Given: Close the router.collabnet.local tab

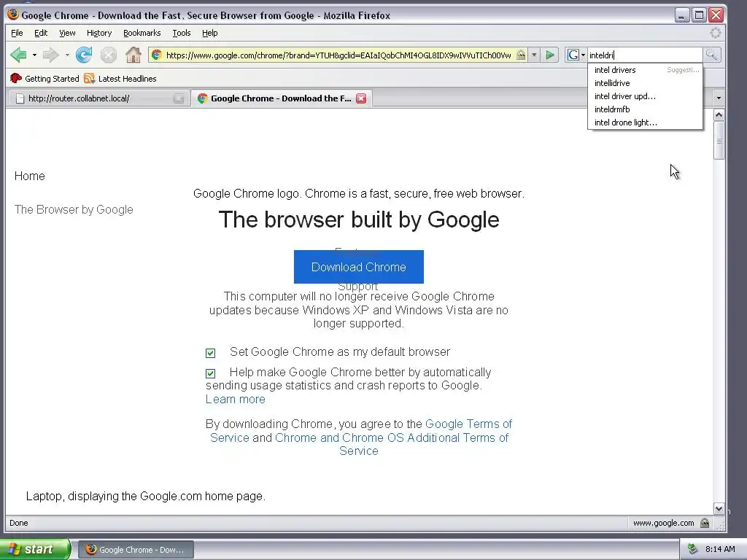Looking at the screenshot, I should (x=179, y=98).
